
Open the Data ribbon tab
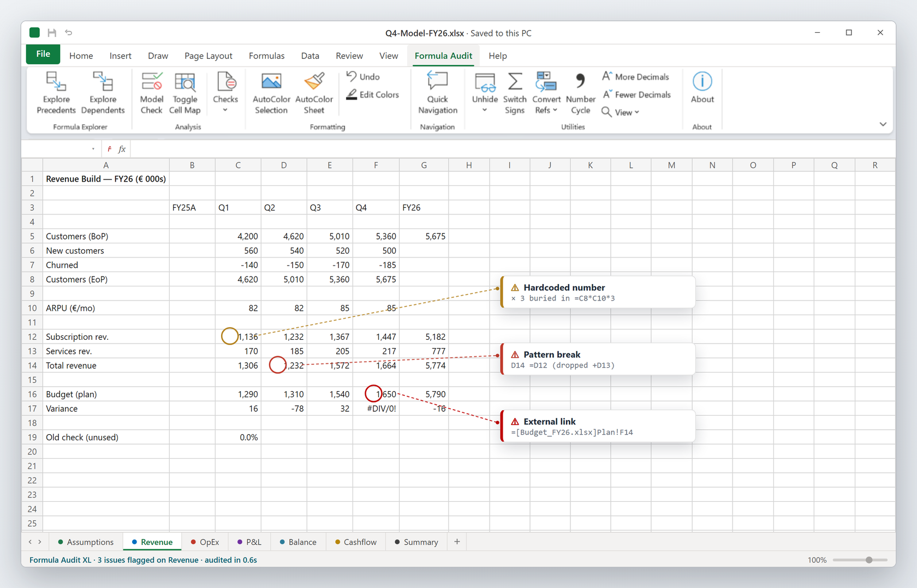tap(310, 56)
